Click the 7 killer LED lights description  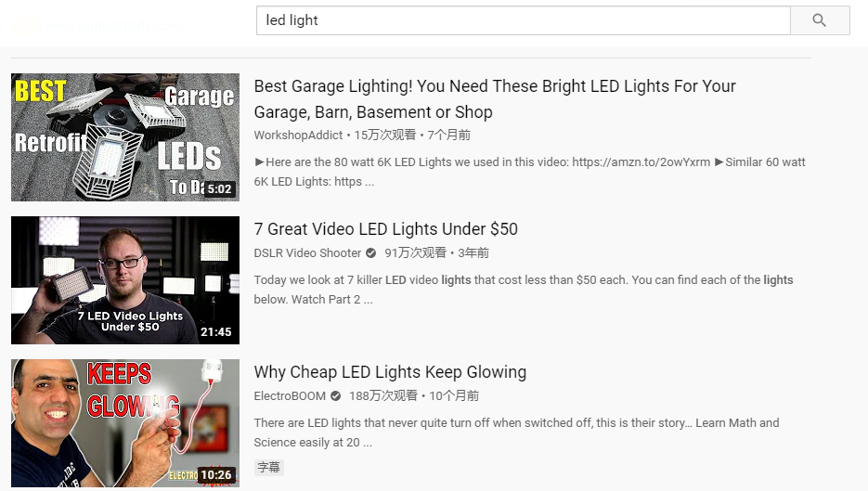523,290
